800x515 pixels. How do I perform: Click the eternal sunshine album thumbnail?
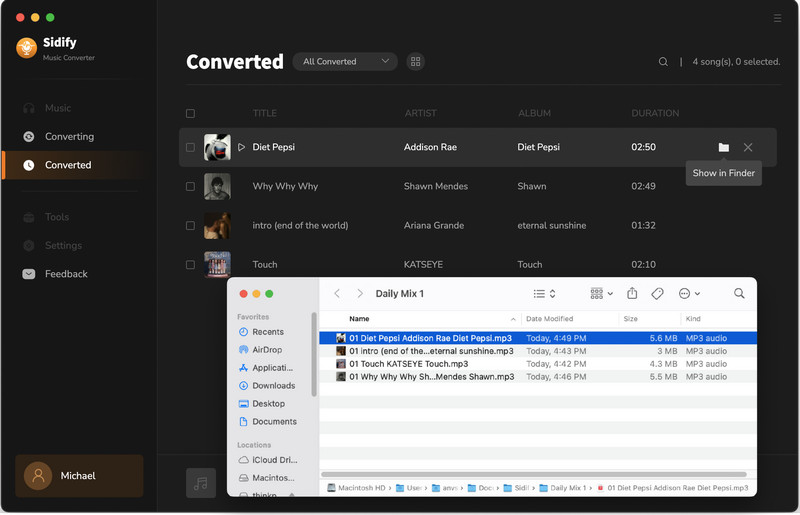click(217, 226)
